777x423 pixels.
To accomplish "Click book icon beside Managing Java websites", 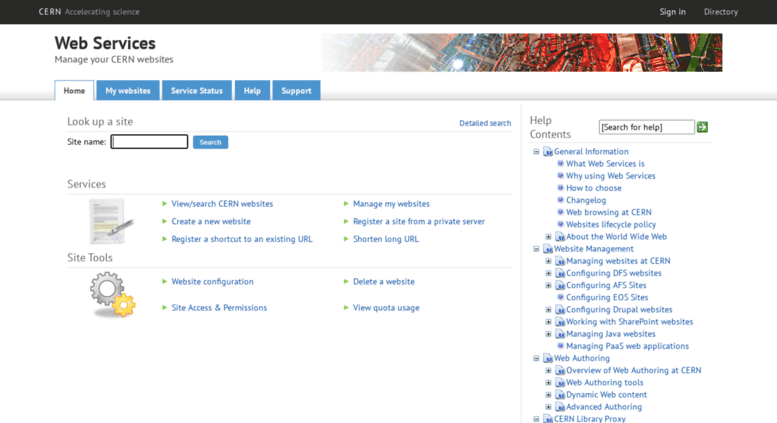I will click(560, 334).
